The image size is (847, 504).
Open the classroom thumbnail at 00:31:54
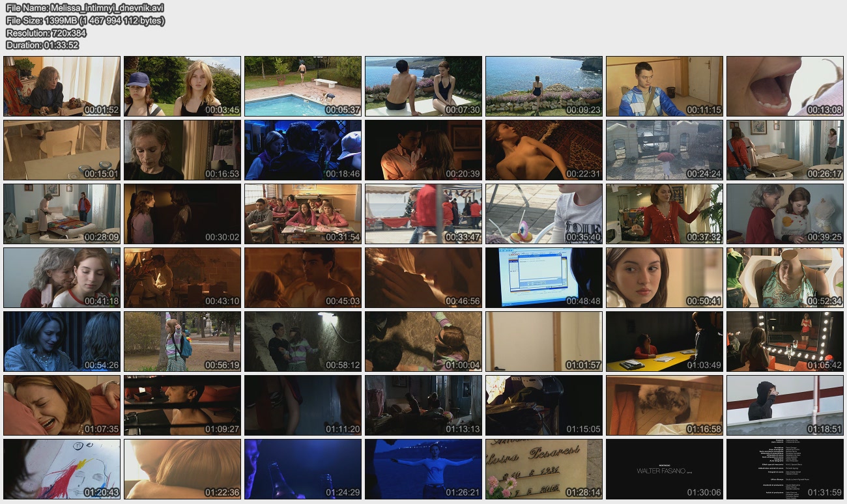(x=303, y=214)
